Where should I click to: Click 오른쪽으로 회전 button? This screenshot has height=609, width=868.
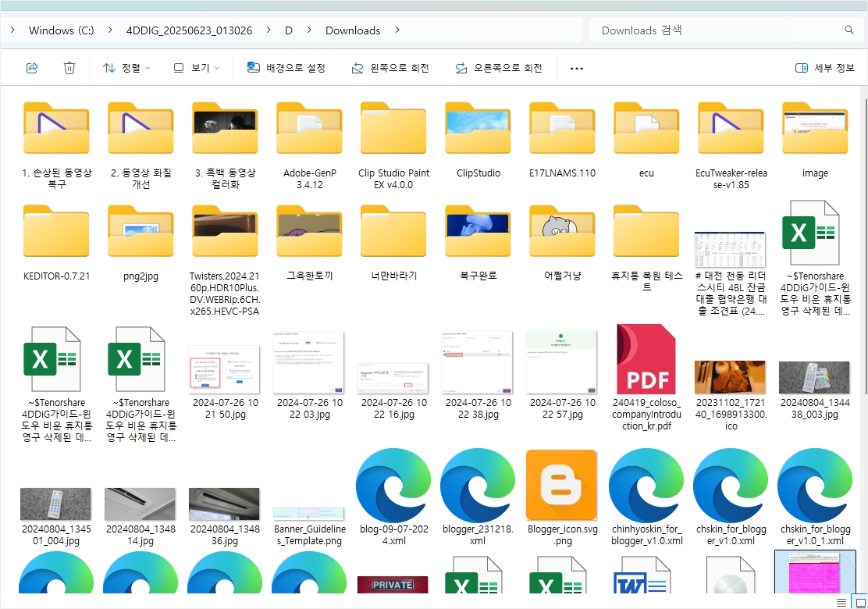coord(499,68)
